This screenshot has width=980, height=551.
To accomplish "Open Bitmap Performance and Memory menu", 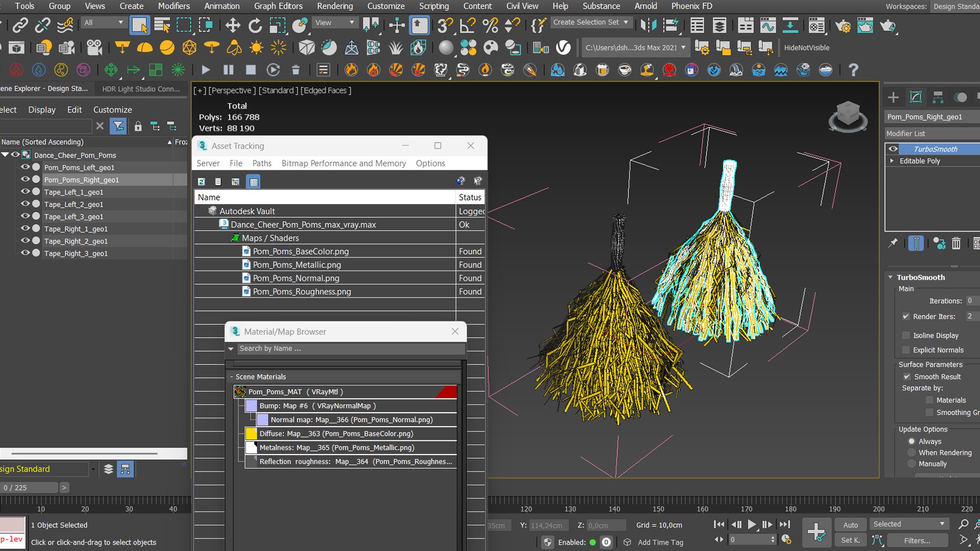I will coord(344,163).
